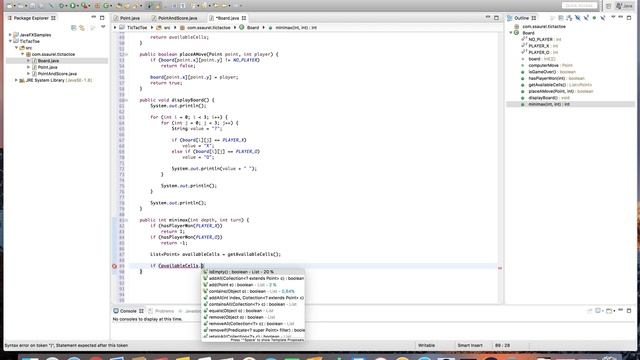Open Outline view menu arrow
Image resolution: width=640 pixels, height=360 pixels.
tap(613, 18)
